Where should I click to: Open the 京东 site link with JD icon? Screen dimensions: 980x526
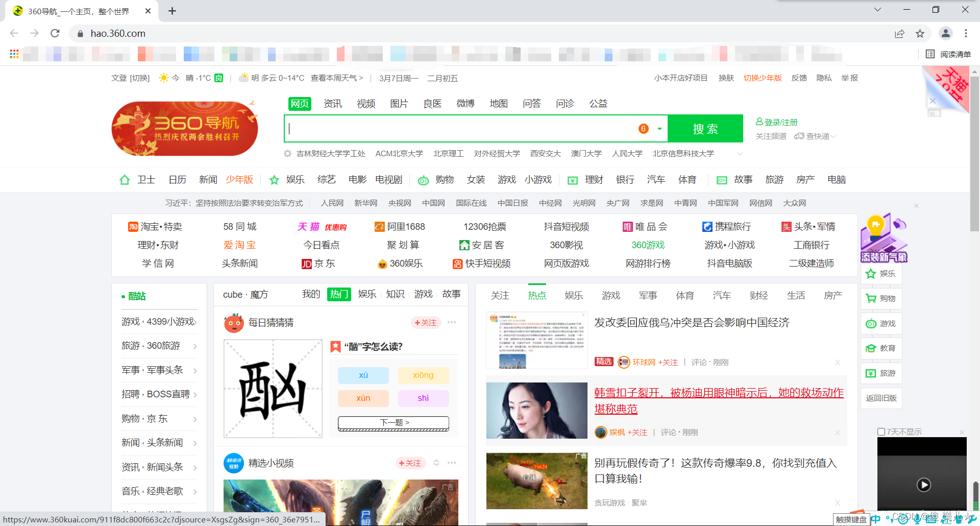(318, 264)
